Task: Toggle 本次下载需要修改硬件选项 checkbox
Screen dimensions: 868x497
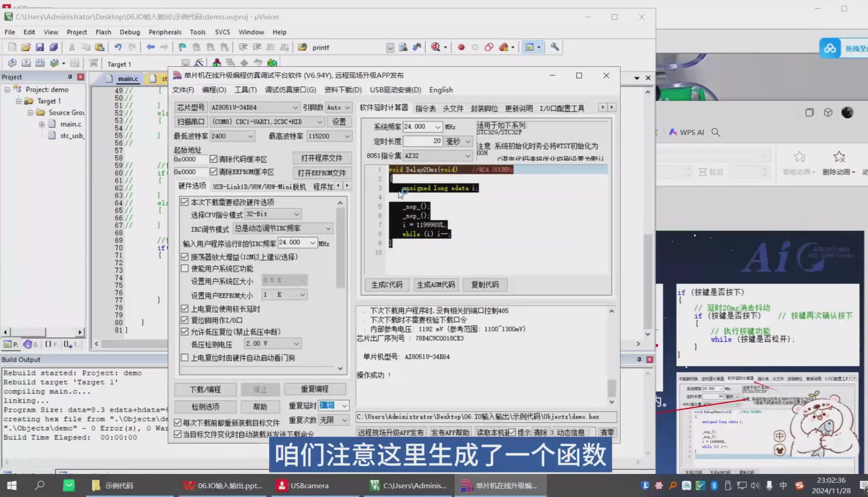Action: (185, 202)
